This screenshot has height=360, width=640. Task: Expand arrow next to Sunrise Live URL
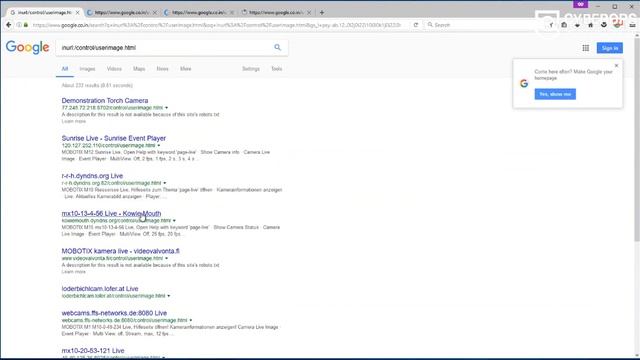coord(159,145)
